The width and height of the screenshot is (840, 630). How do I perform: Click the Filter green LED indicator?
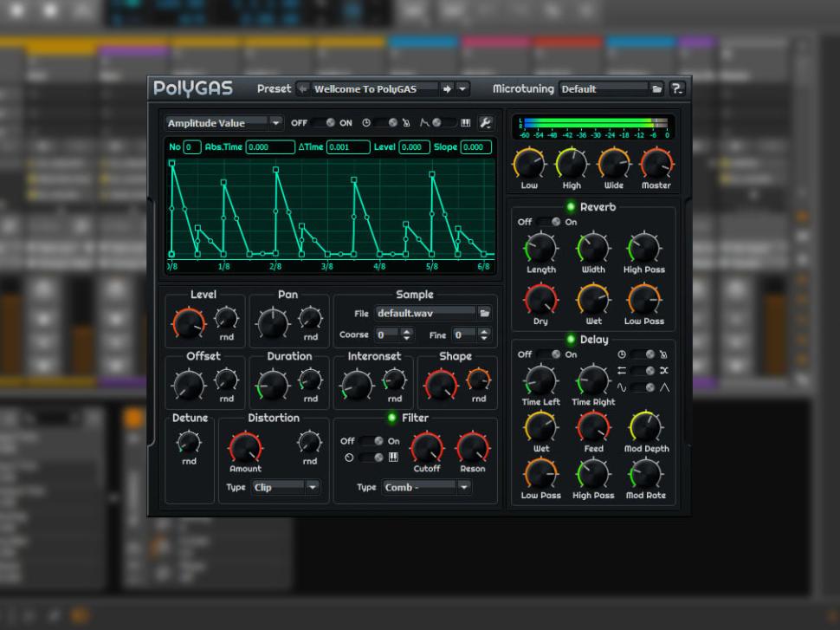click(x=391, y=418)
